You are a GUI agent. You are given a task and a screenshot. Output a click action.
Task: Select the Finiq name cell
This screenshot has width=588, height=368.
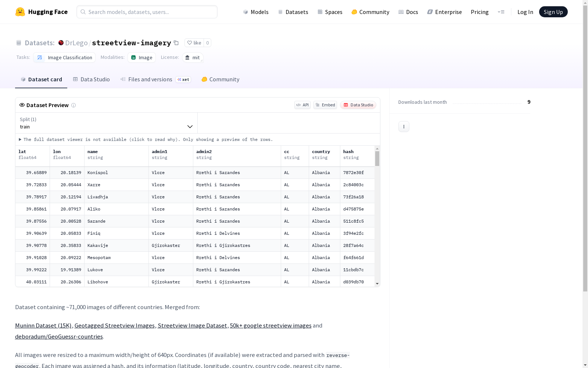[116, 233]
